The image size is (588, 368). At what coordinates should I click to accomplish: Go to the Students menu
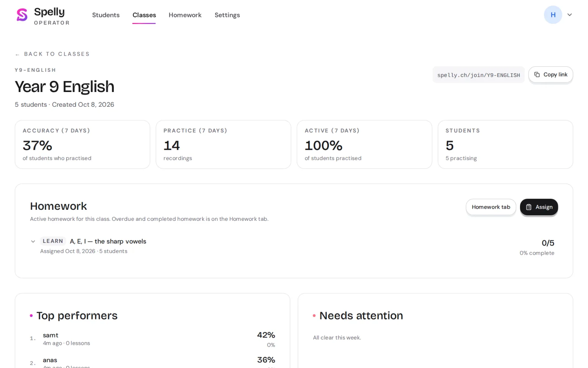(106, 15)
